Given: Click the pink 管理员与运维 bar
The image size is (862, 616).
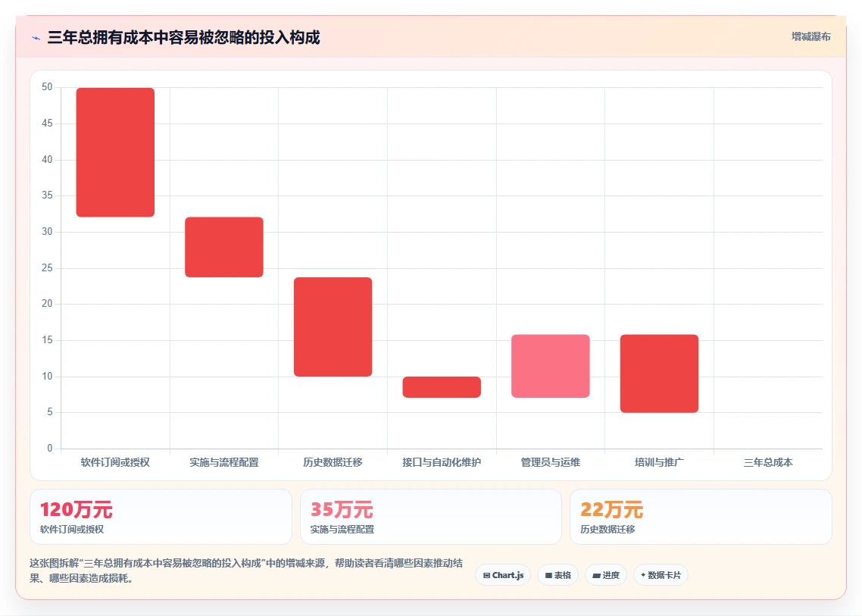Looking at the screenshot, I should pos(550,366).
